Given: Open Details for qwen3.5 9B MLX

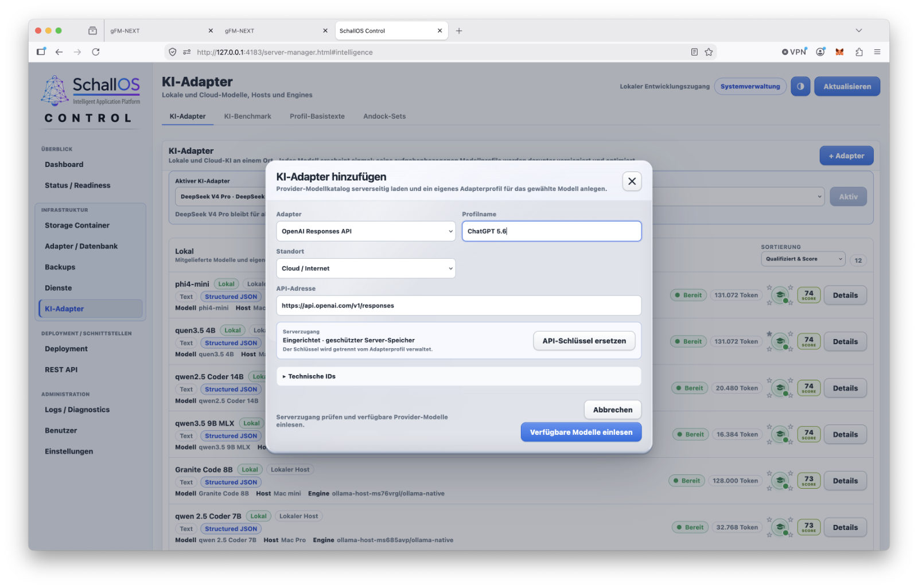Looking at the screenshot, I should coord(845,435).
